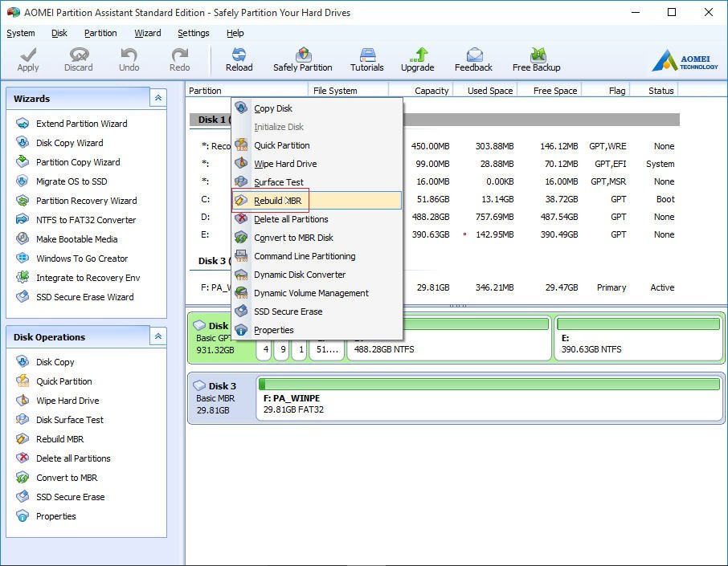
Task: Open the Disk menu
Action: [59, 33]
